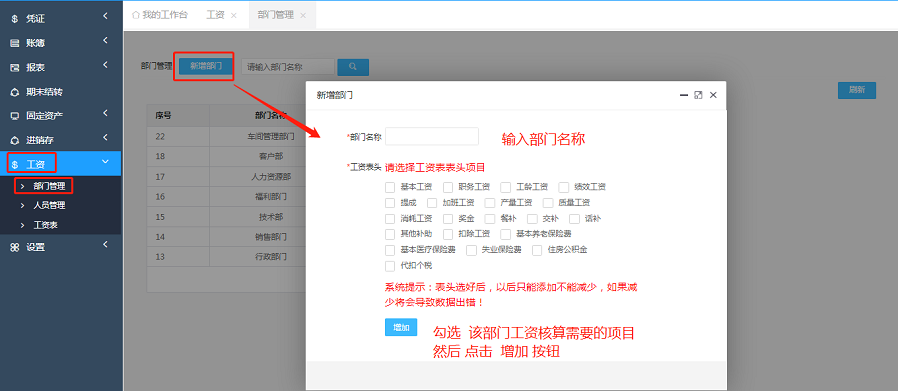Select the 代扣个税 checkbox
Viewport: 898px width, 391px height.
point(390,266)
